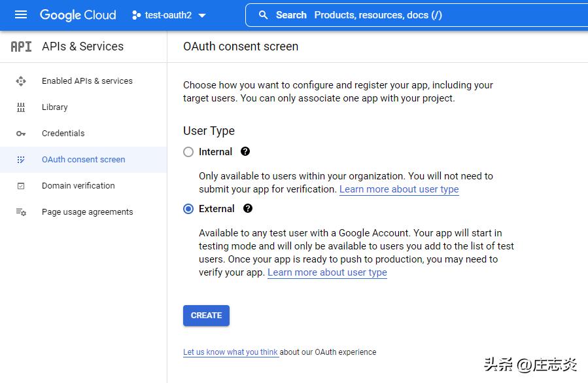Screen dimensions: 588x383
Task: Open help tooltip next to External option
Action: [247, 208]
